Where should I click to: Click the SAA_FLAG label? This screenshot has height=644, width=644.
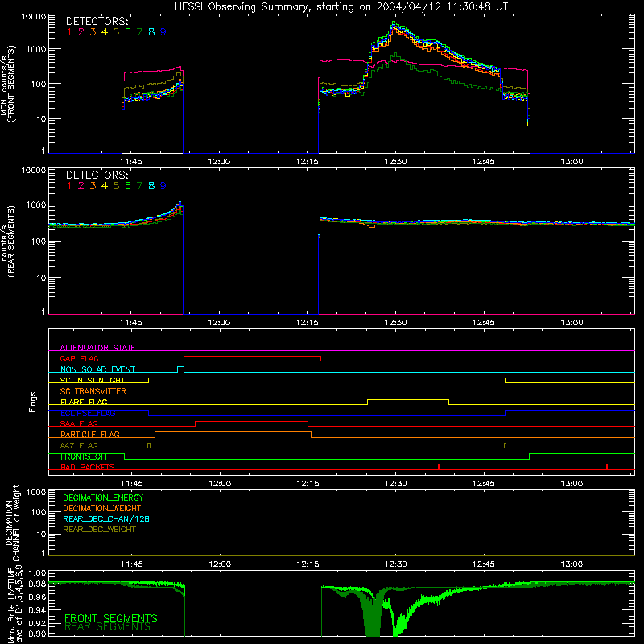(79, 423)
